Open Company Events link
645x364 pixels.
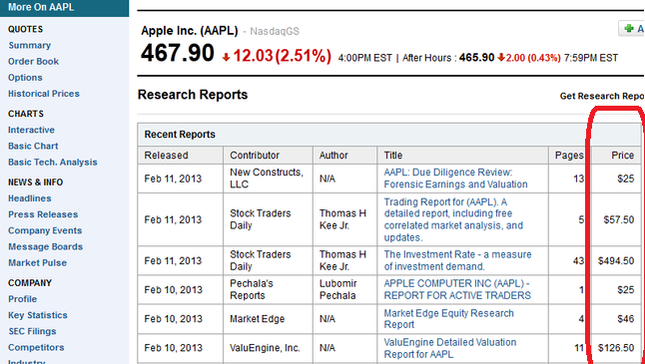45,230
